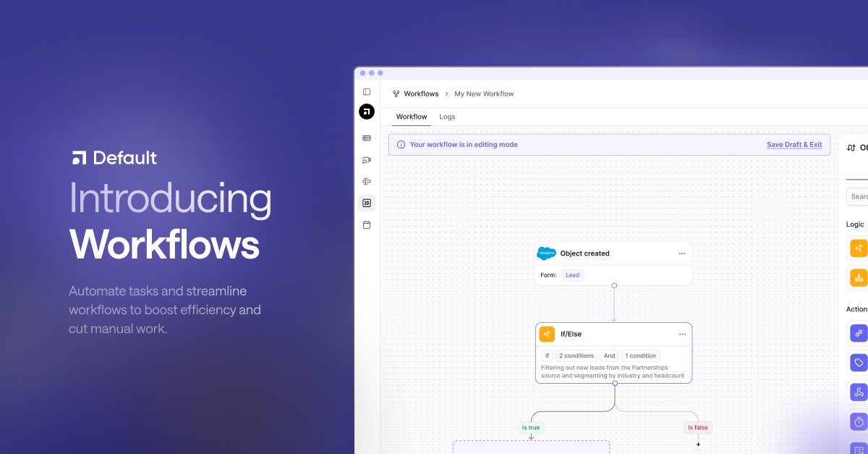Select the Salesforce icon on the Object created node
This screenshot has width=868, height=454.
point(546,253)
